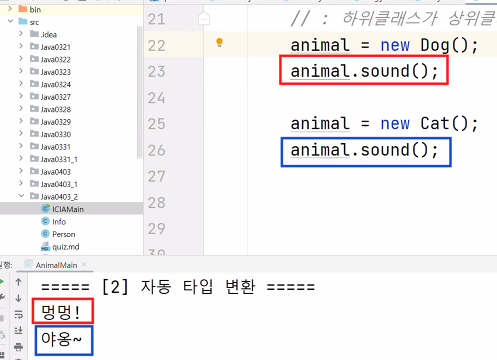Viewport: 497px width, 360px height.
Task: Click the '야옹~' console output line
Action: pyautogui.click(x=61, y=339)
